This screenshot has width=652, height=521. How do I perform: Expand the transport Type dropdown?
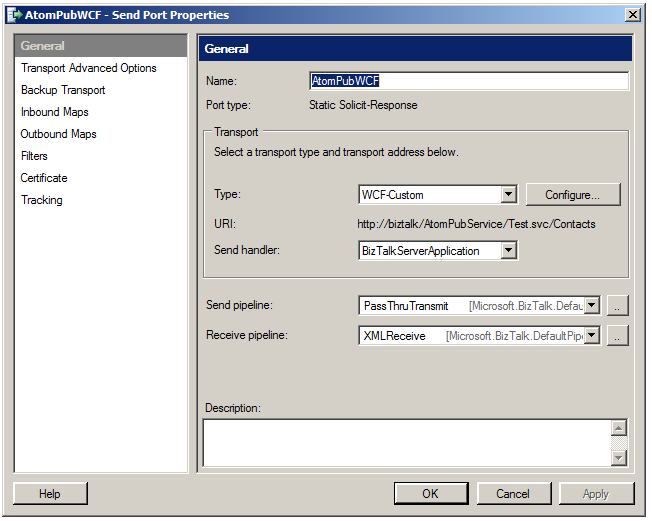508,195
